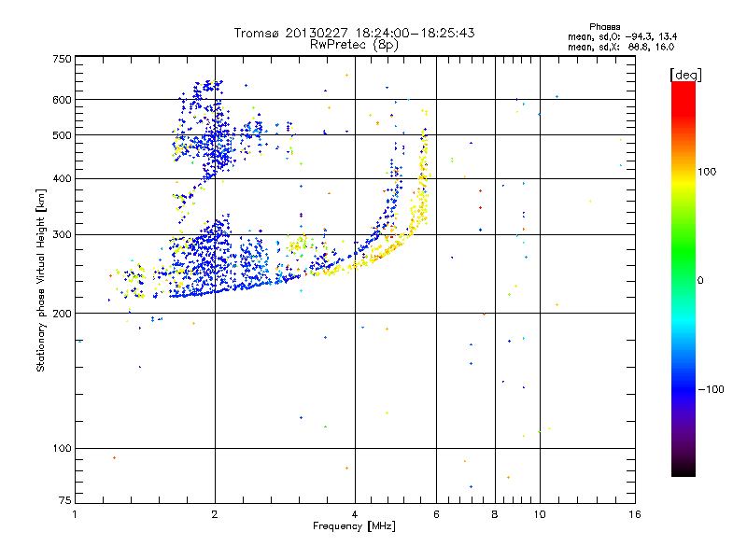Select the 'RwPretec (8p)' subtitle text
This screenshot has width=747, height=560.
(354, 45)
